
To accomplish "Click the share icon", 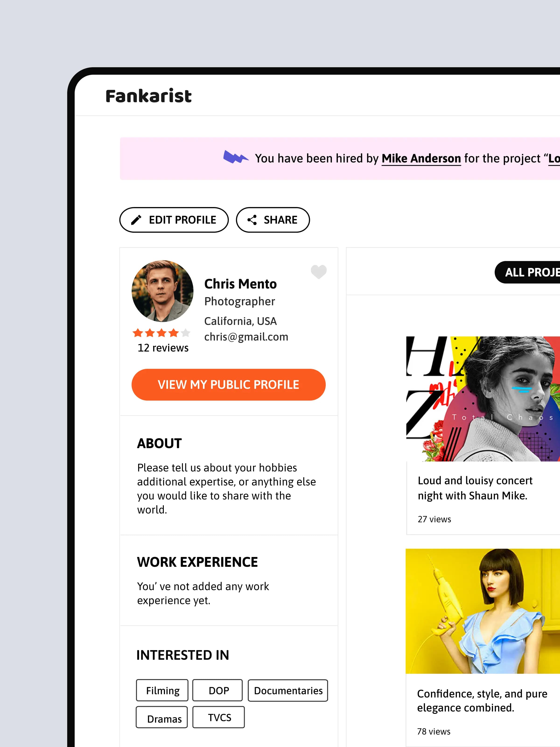I will tap(252, 220).
